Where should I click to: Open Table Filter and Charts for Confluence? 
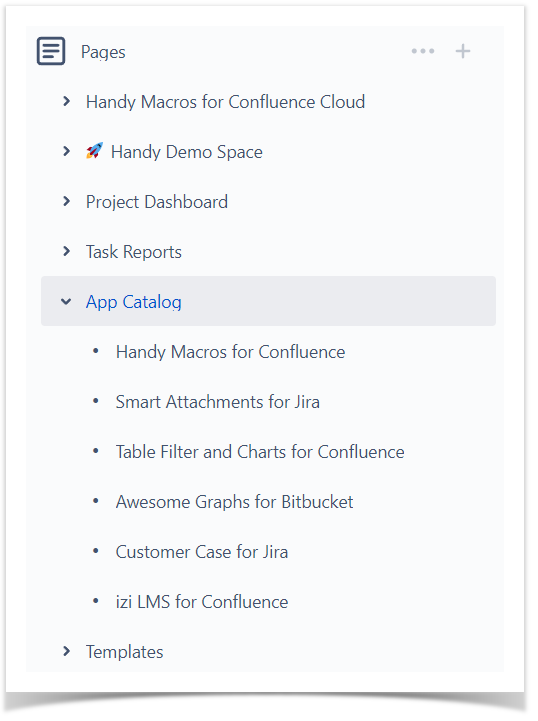coord(260,452)
